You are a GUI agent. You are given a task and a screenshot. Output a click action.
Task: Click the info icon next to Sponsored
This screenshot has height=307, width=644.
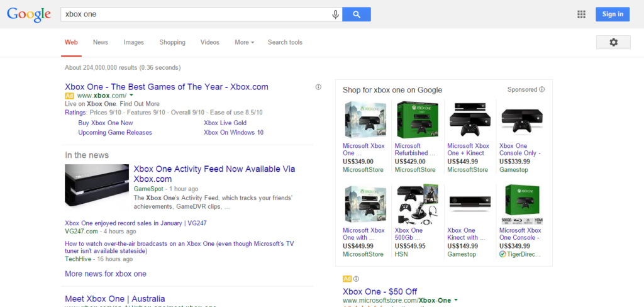(x=542, y=90)
